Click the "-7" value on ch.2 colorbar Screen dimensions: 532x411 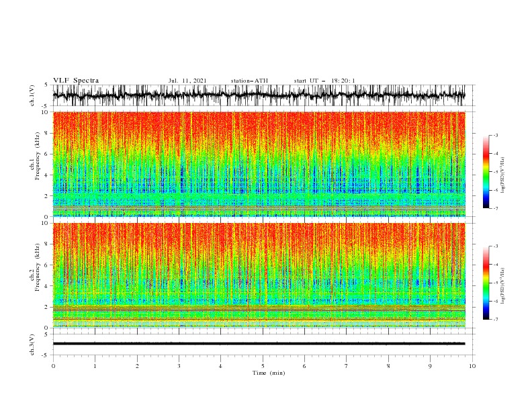[x=495, y=320]
